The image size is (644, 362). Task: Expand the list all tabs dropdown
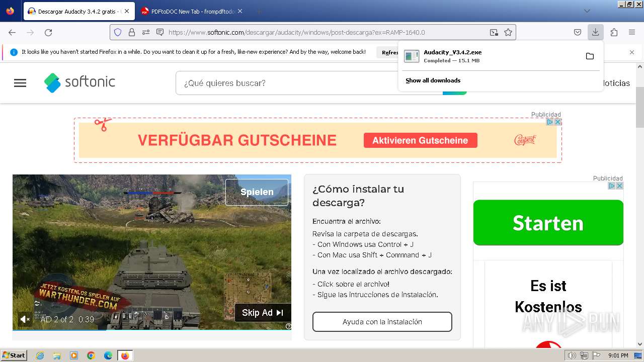point(587,11)
